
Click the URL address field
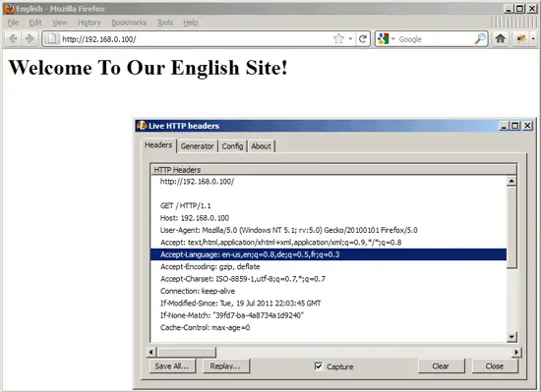click(x=197, y=39)
